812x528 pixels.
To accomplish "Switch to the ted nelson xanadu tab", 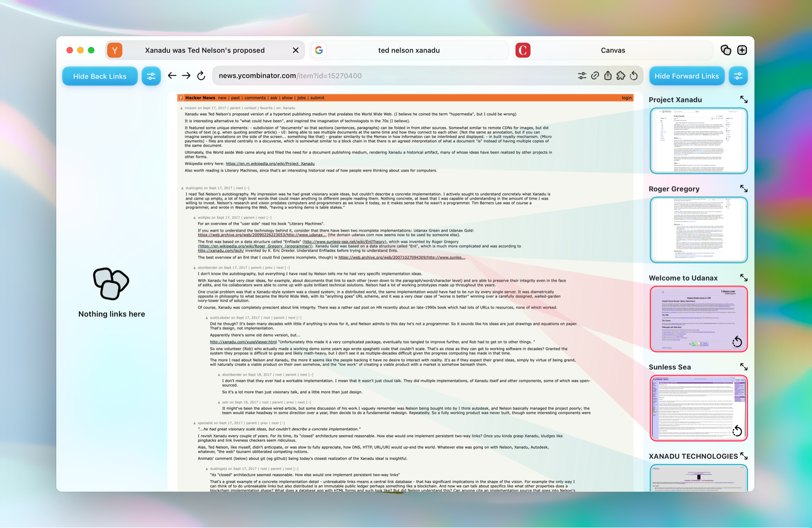I will 408,50.
